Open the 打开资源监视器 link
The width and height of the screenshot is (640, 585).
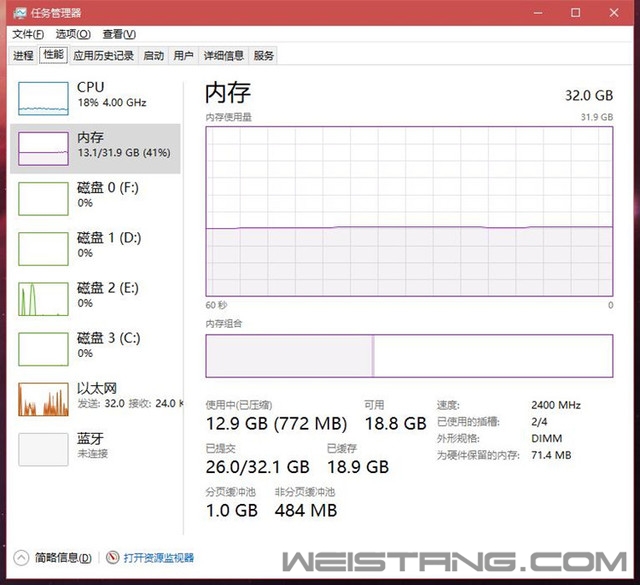[x=159, y=558]
